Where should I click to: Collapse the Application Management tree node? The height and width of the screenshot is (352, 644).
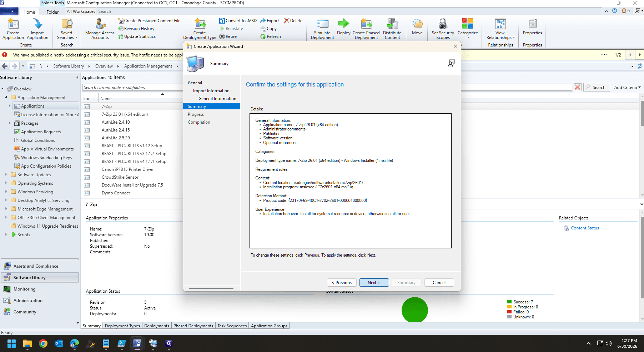coord(6,97)
